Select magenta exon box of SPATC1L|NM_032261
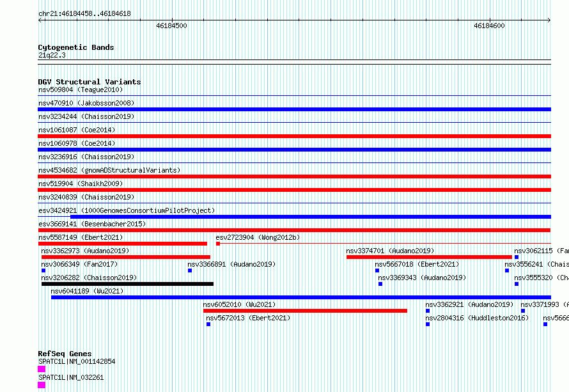Image resolution: width=569 pixels, height=392 pixels. click(x=42, y=385)
